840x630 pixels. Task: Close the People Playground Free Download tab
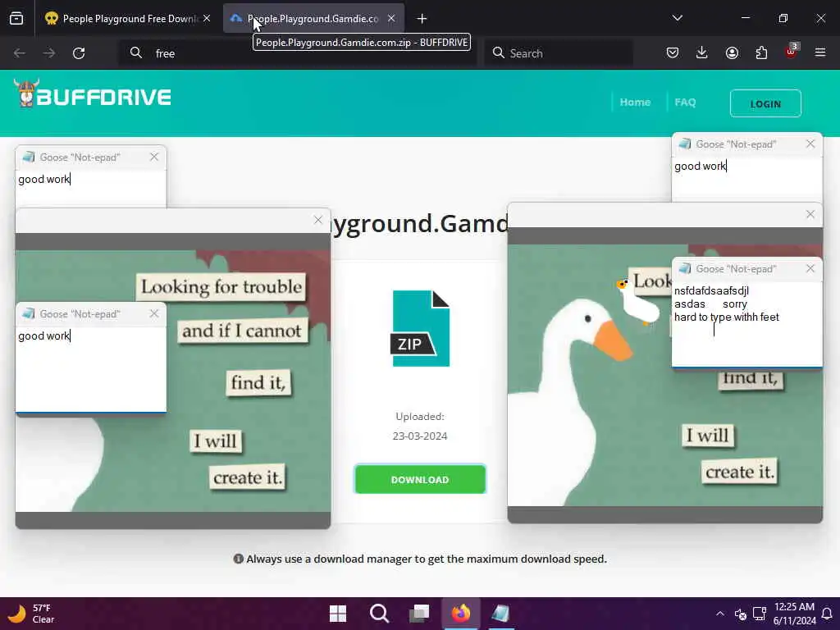pos(207,19)
